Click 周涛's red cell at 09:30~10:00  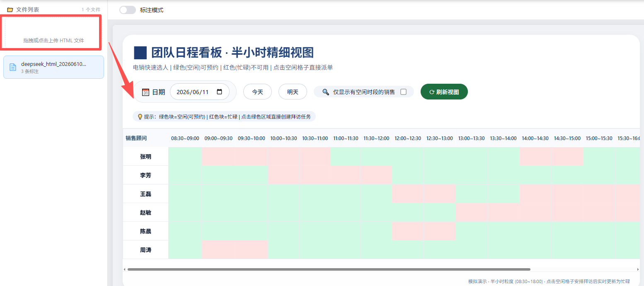tap(252, 250)
